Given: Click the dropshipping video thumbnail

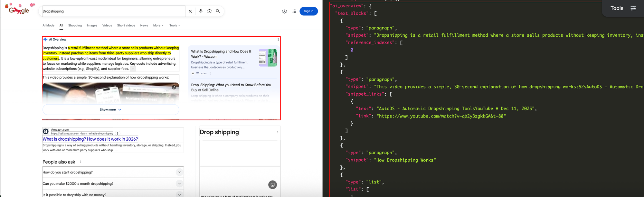Looking at the screenshot, I should tap(110, 93).
